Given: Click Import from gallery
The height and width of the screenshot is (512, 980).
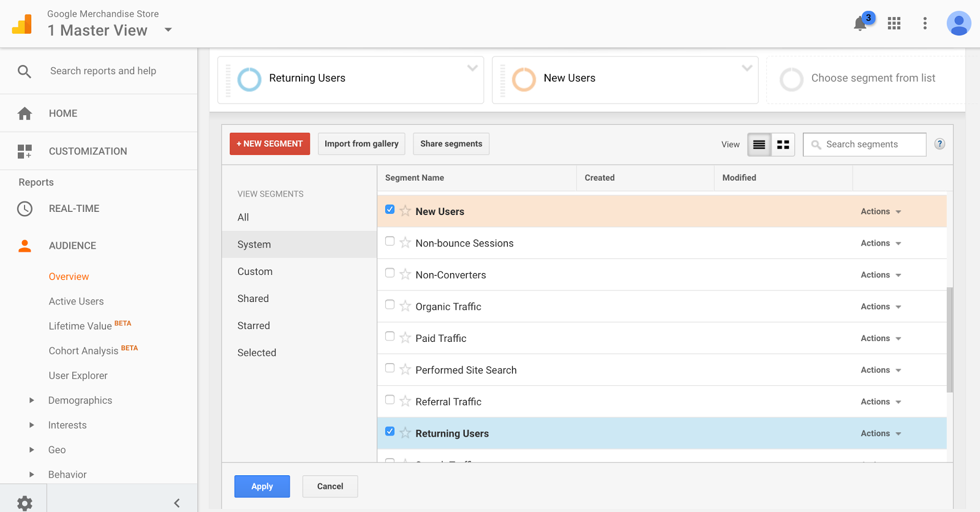Looking at the screenshot, I should point(361,144).
